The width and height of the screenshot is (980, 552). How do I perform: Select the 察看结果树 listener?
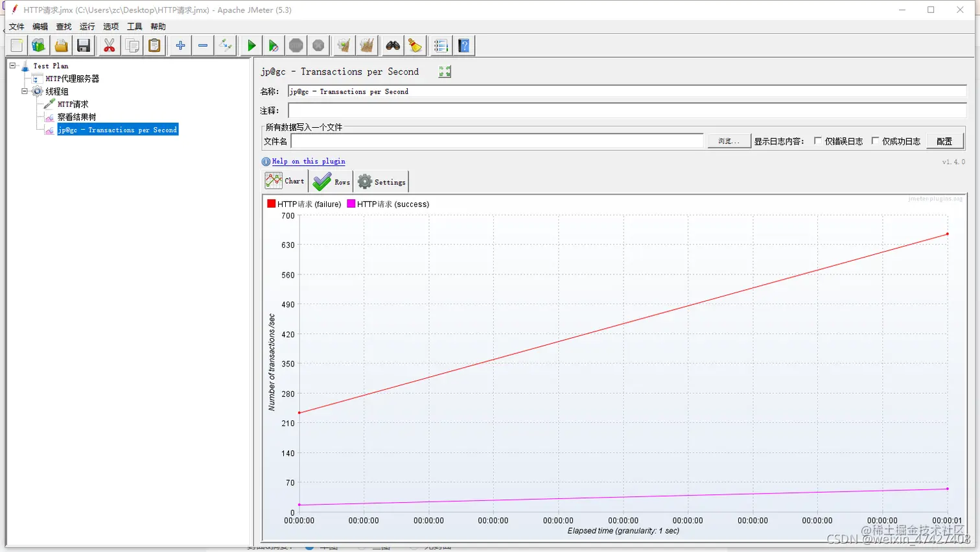(x=76, y=117)
